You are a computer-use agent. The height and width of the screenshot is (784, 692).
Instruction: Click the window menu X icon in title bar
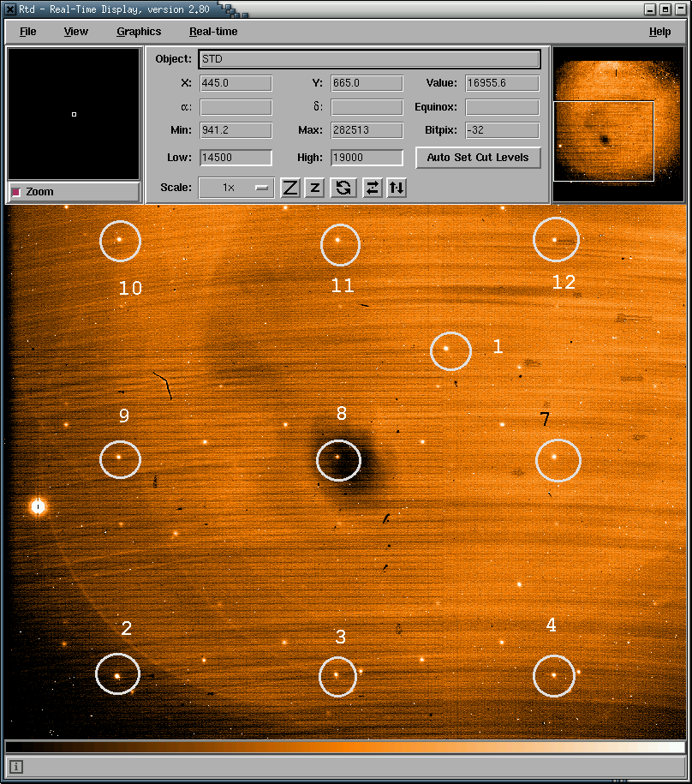pos(10,9)
